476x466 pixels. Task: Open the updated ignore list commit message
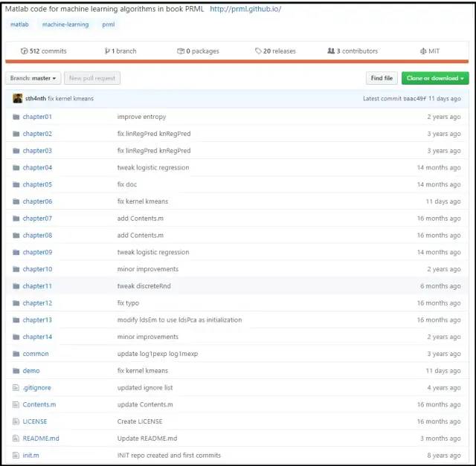[x=145, y=388]
